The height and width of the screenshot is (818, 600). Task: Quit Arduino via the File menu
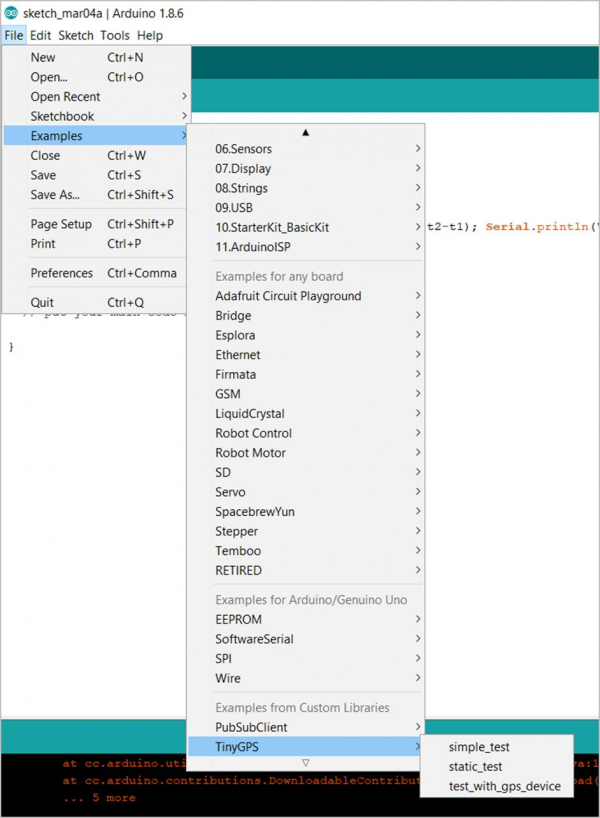(43, 302)
